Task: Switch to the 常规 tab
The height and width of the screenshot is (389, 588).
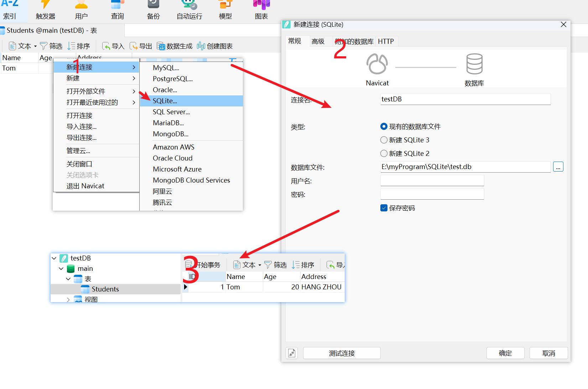Action: point(295,41)
